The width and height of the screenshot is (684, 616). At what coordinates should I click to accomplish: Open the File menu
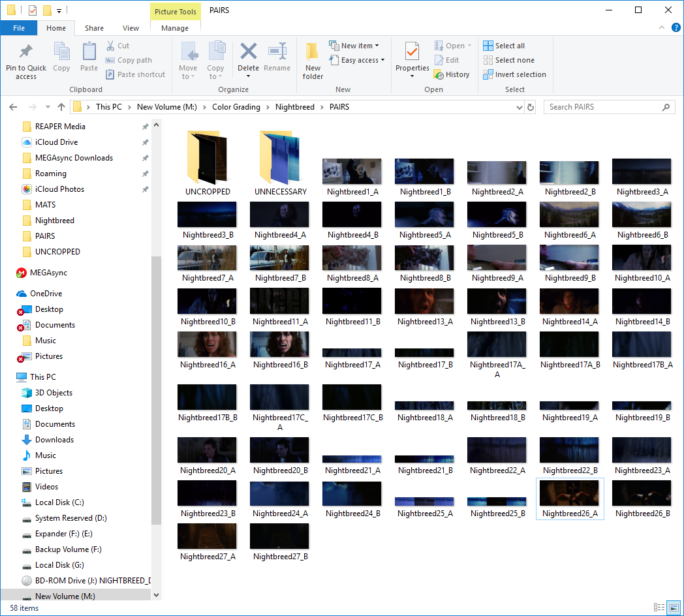coord(19,28)
